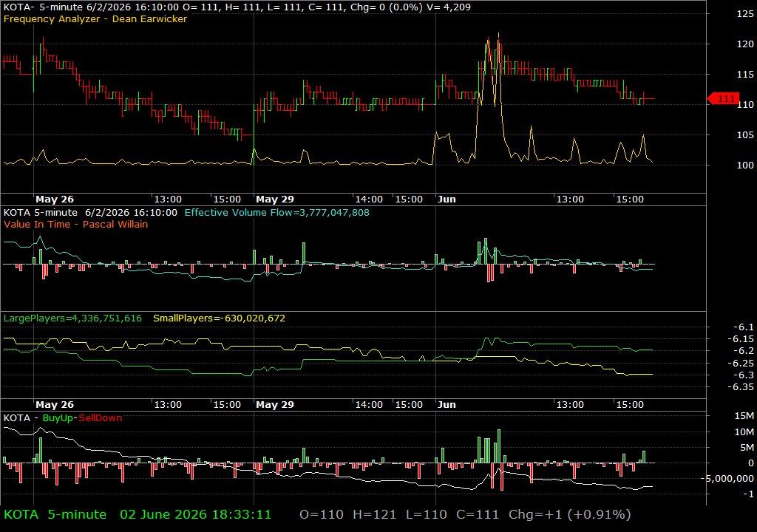Click the red 111 price marker
Screen dimensions: 757x532
(723, 99)
